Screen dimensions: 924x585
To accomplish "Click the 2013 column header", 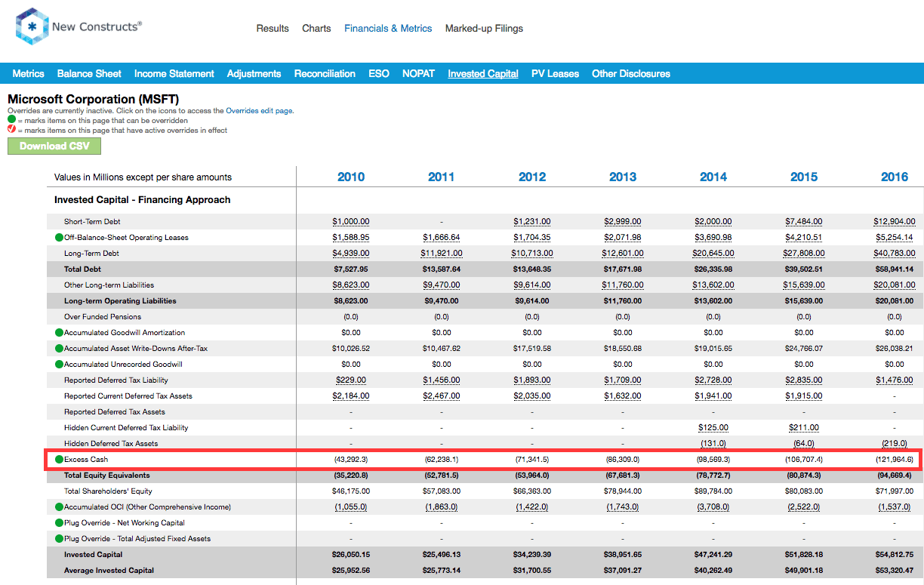I will click(623, 177).
